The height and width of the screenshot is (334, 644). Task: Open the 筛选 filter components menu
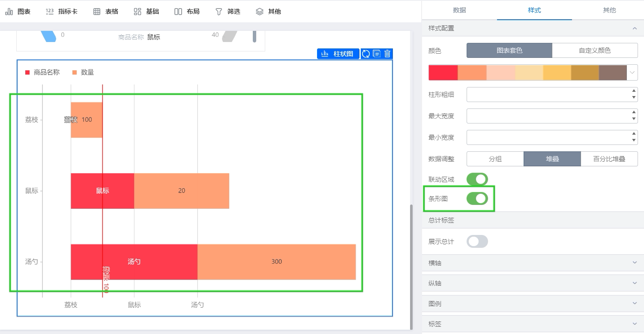pyautogui.click(x=228, y=12)
